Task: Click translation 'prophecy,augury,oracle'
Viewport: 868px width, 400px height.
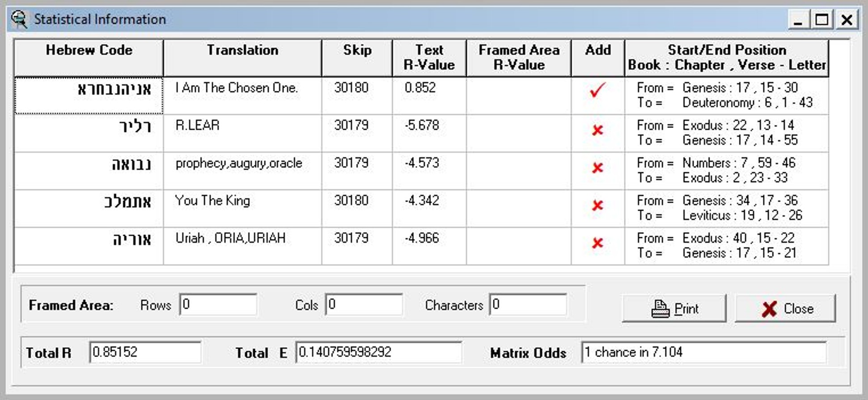Action: [x=239, y=163]
